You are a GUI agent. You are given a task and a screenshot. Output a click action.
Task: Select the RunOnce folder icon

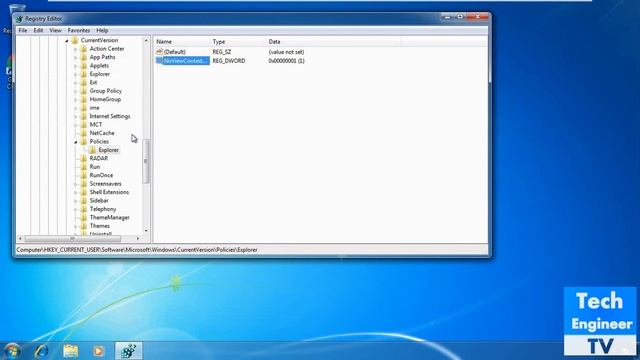tap(84, 175)
